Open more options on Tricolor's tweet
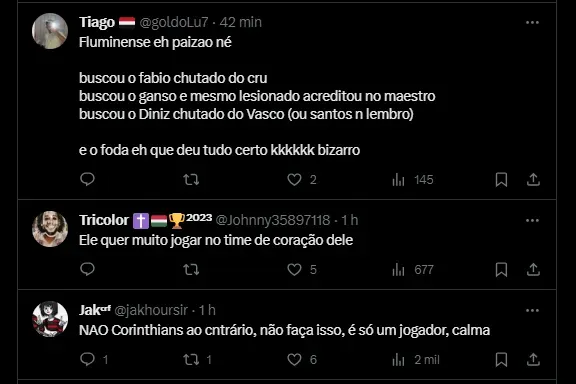Image resolution: width=576 pixels, height=384 pixels. click(x=532, y=220)
